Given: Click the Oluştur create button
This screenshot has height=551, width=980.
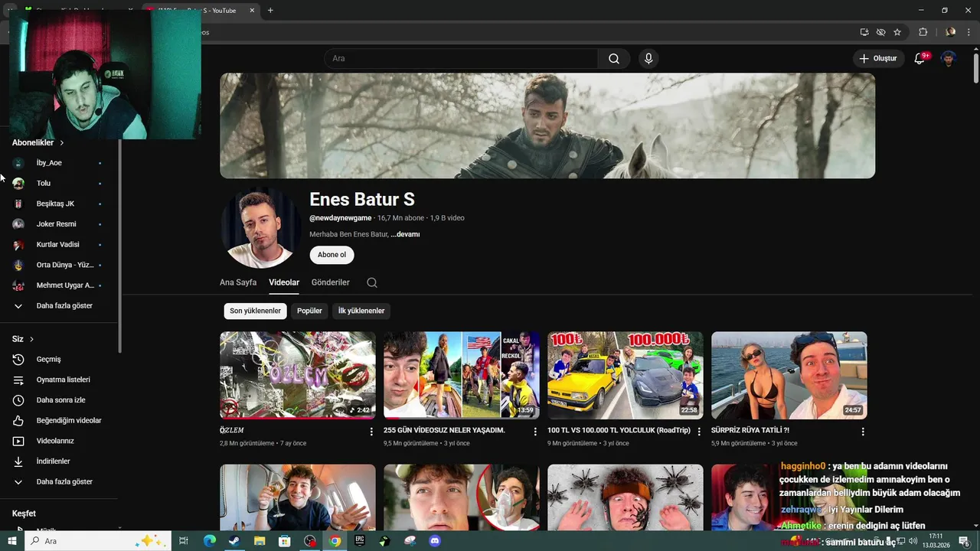Looking at the screenshot, I should [x=878, y=59].
